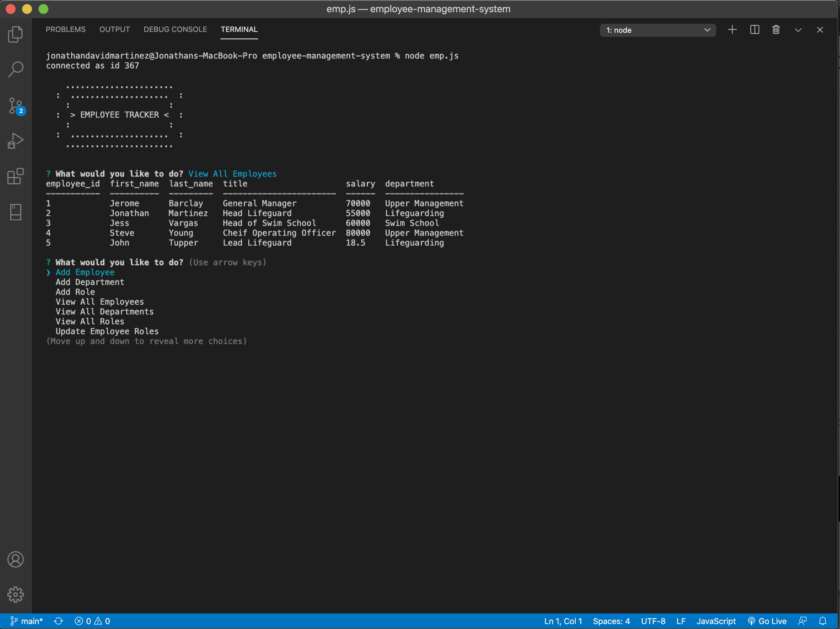Switch to the DEBUG CONSOLE tab
The height and width of the screenshot is (629, 840).
pos(175,29)
